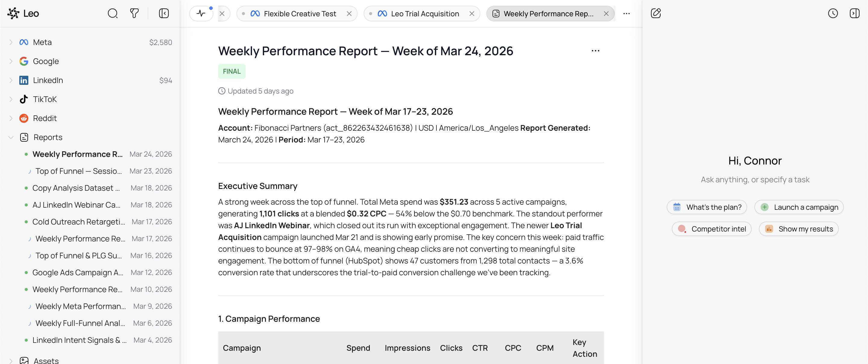
Task: Collapse the left sidebar panel
Action: [x=164, y=14]
